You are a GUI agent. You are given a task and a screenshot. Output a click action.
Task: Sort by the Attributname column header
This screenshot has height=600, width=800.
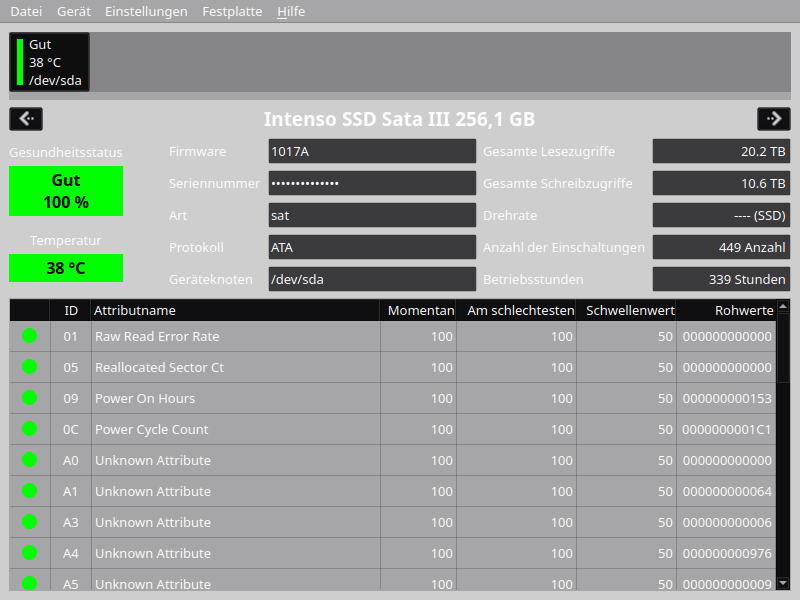(235, 310)
